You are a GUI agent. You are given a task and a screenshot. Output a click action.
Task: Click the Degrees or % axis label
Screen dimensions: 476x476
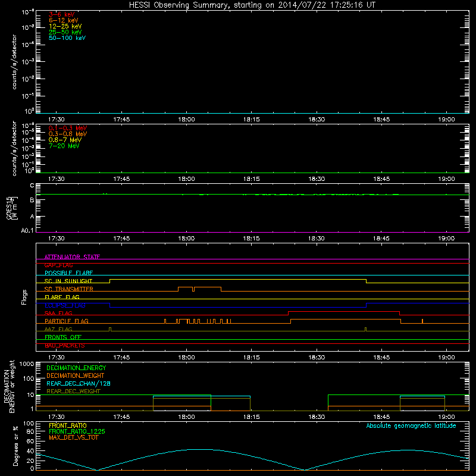pos(16,446)
